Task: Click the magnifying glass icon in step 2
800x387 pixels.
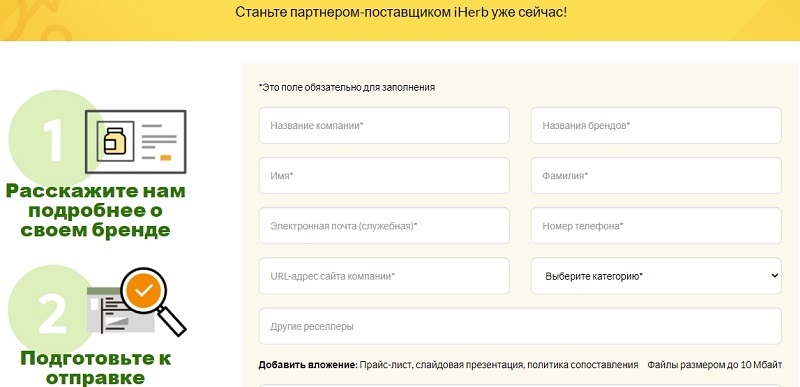Action: pos(153,301)
